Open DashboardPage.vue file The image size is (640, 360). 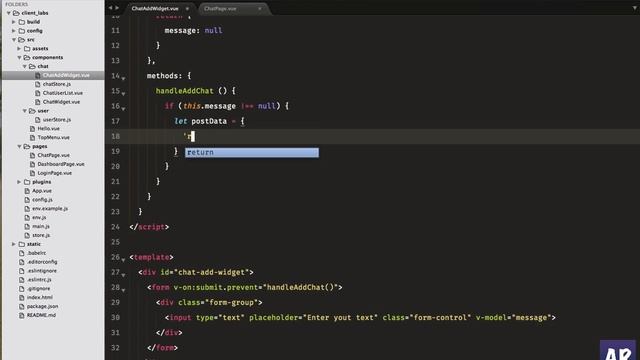tap(61, 164)
